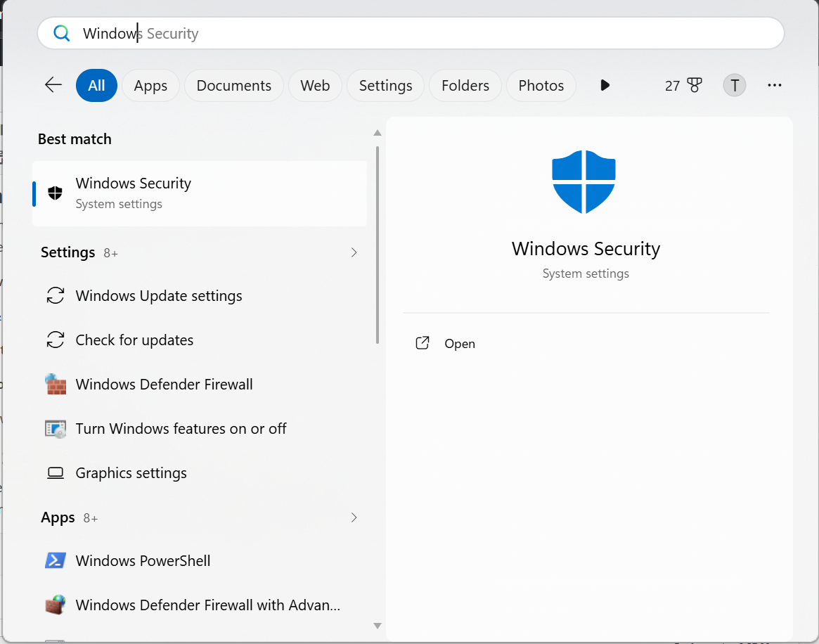Click the Windows Update settings sync icon
Image resolution: width=819 pixels, height=644 pixels.
coord(56,295)
